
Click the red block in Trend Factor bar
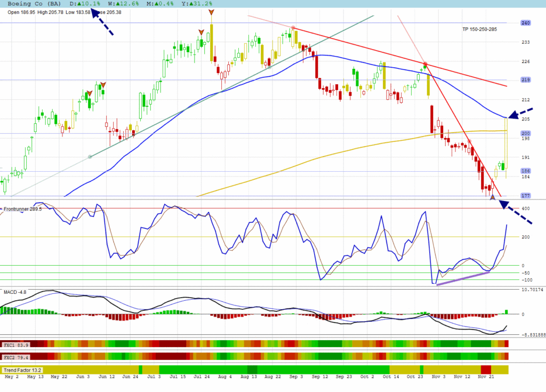point(486,370)
